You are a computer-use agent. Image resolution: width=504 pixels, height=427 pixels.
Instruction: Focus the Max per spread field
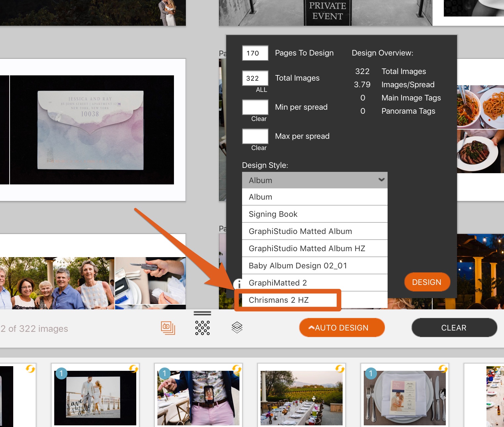(255, 136)
